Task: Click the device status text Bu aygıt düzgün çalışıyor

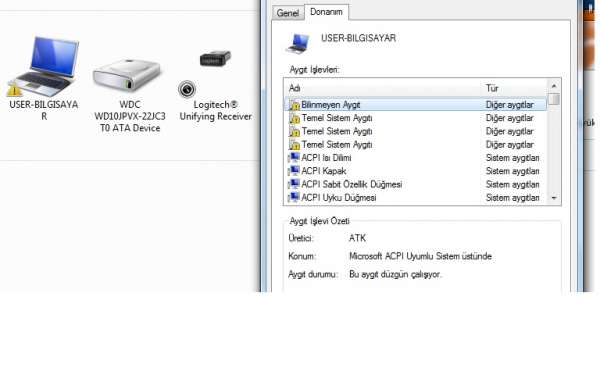Action: [x=395, y=274]
